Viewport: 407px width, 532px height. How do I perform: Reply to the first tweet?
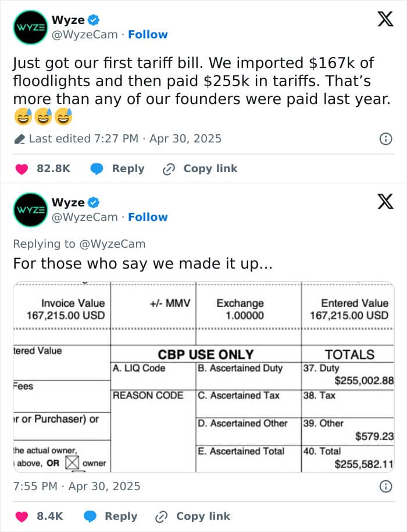(x=128, y=169)
